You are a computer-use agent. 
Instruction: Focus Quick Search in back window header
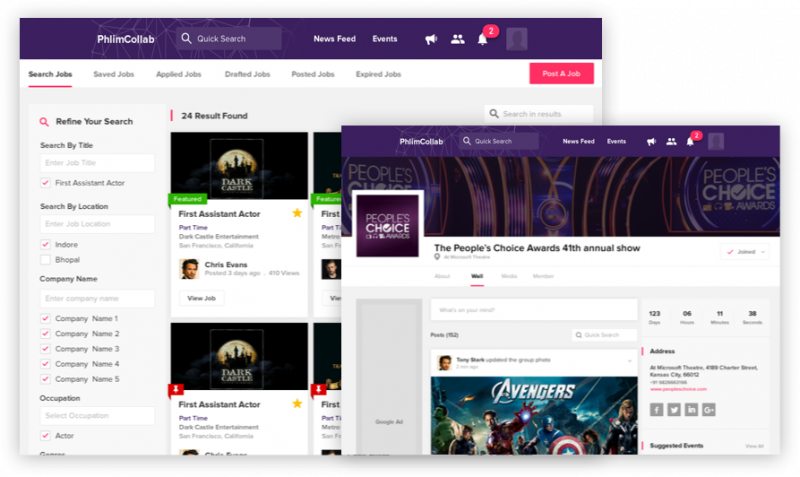[x=229, y=39]
